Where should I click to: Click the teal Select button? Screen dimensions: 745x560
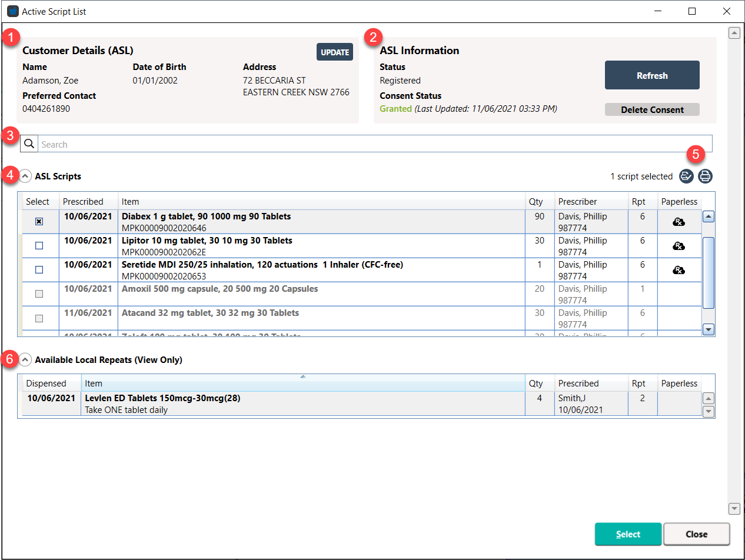click(x=628, y=534)
